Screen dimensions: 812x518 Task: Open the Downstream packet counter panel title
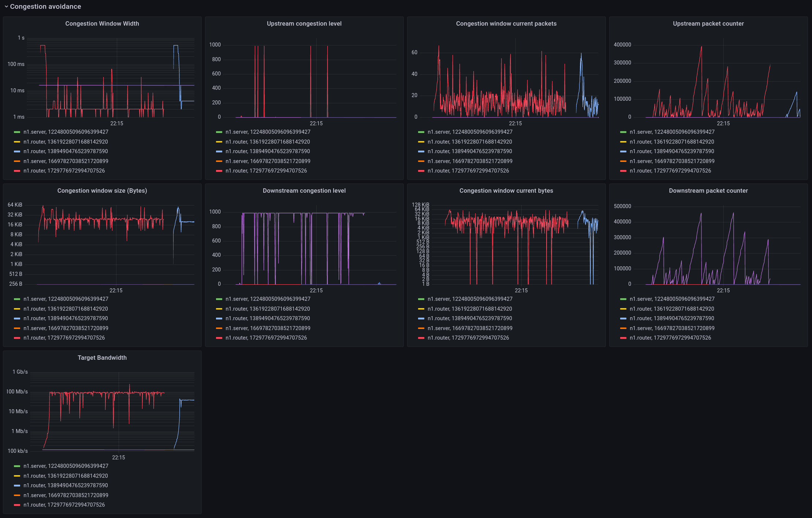pyautogui.click(x=708, y=190)
